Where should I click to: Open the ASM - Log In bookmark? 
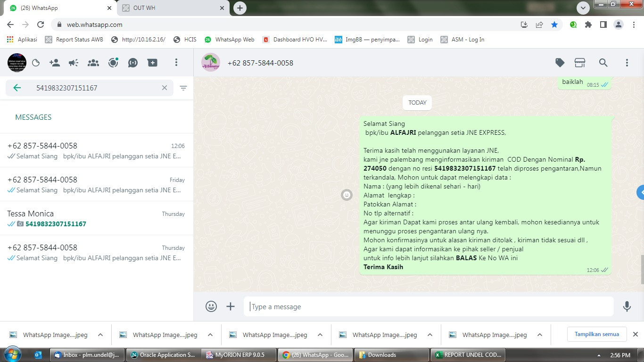(x=462, y=40)
